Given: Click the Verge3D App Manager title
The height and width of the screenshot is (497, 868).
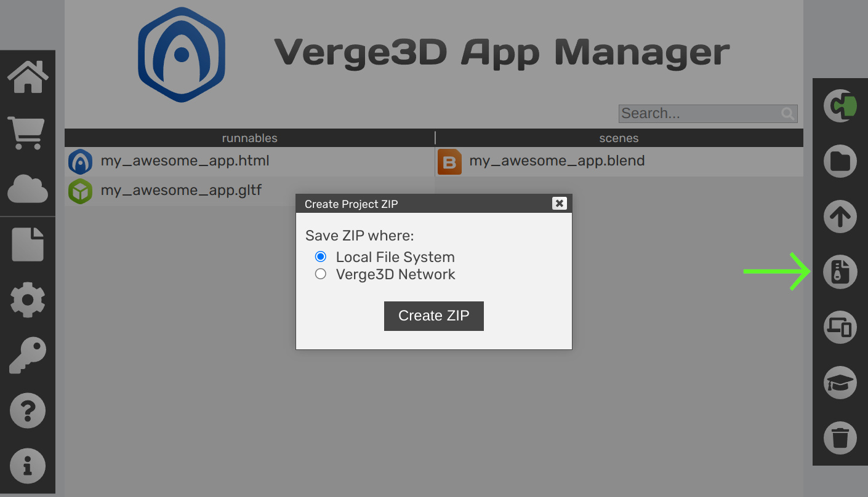Looking at the screenshot, I should click(x=502, y=53).
